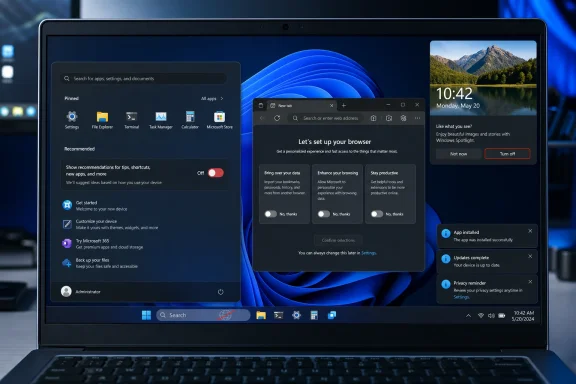
Task: Open the tab actions icon in browser title bar
Action: pos(261,105)
